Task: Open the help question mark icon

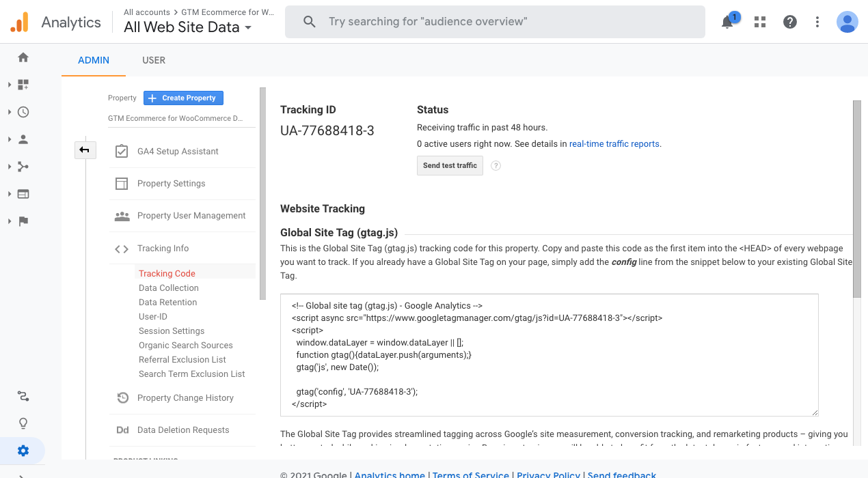Action: pyautogui.click(x=790, y=22)
